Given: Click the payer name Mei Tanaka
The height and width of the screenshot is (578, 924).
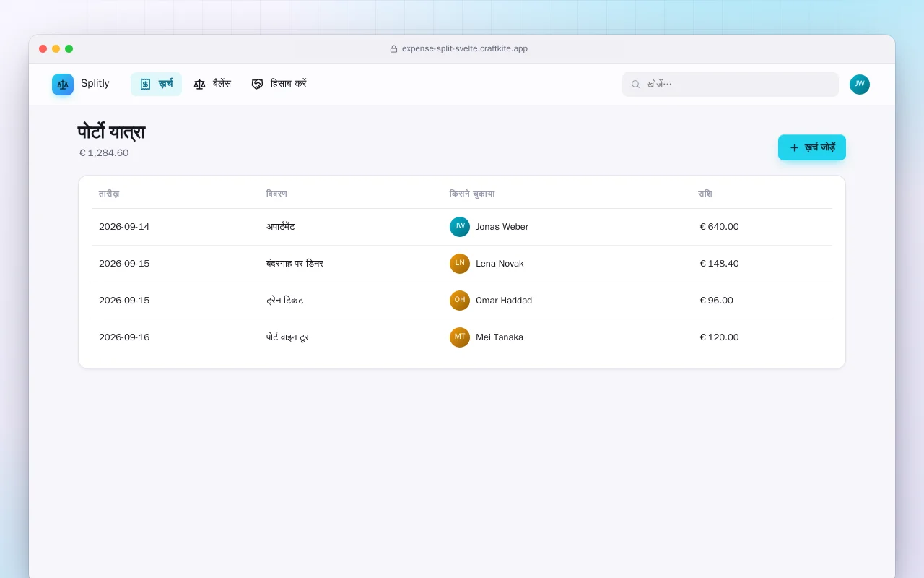Looking at the screenshot, I should (x=500, y=337).
